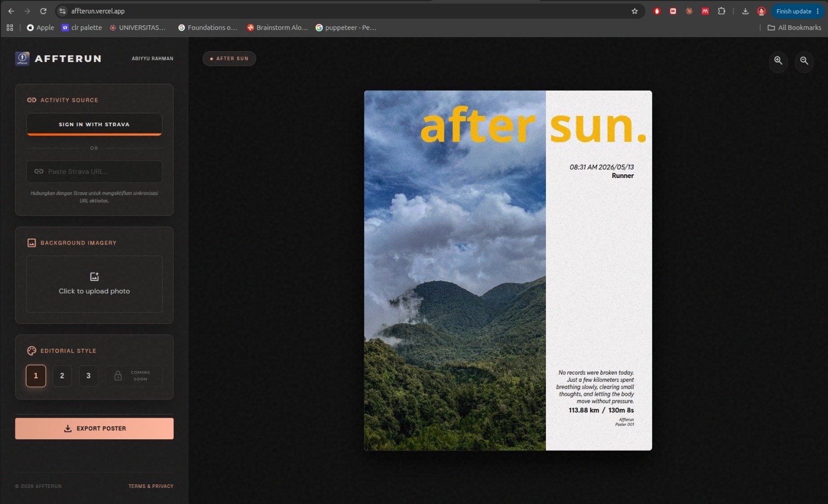View site information icon in address bar
Viewport: 828px width, 504px height.
(62, 11)
